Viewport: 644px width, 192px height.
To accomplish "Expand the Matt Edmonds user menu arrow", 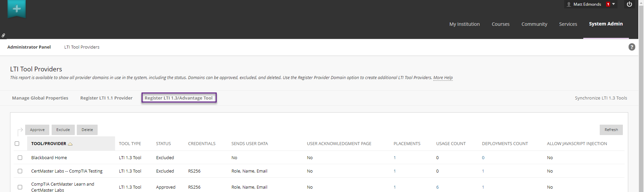I will point(613,4).
